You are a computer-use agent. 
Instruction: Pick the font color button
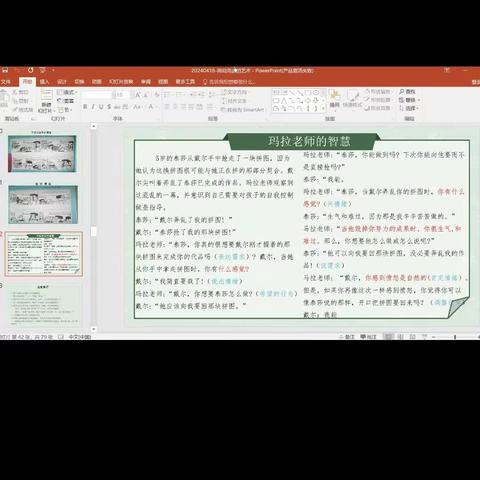pos(152,107)
